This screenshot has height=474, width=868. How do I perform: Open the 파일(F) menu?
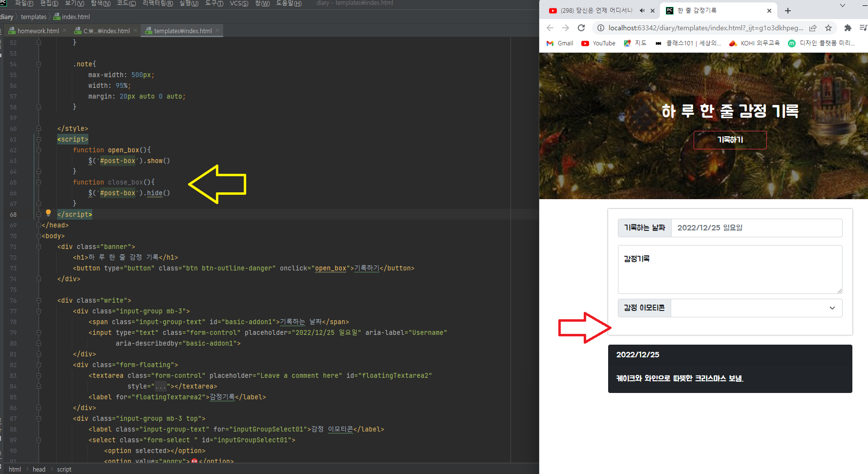pyautogui.click(x=24, y=3)
